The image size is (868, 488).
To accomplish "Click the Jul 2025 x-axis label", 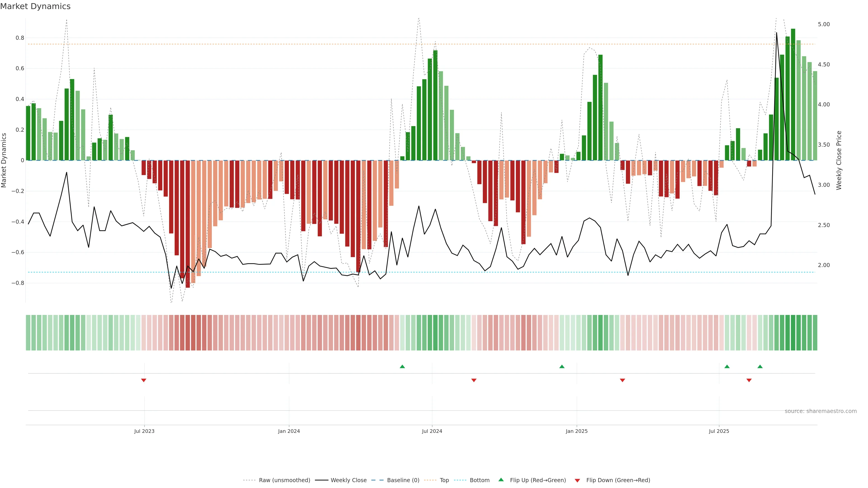I will 719,431.
